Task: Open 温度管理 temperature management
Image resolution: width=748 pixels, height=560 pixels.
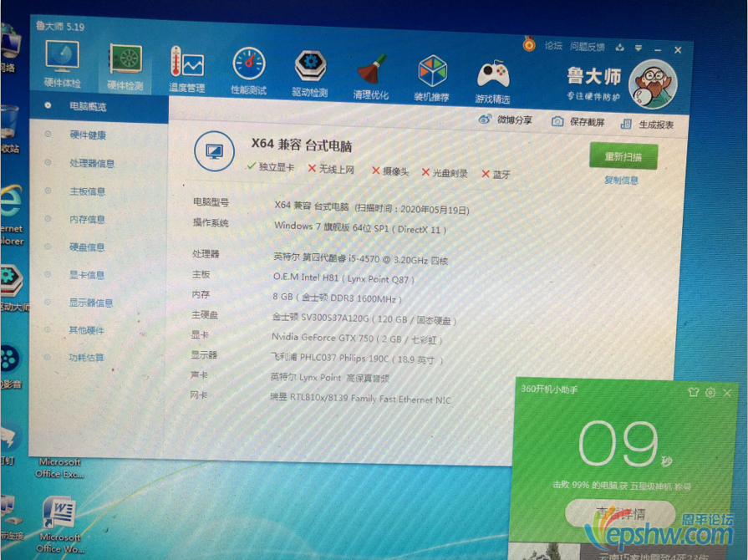Action: click(x=187, y=69)
